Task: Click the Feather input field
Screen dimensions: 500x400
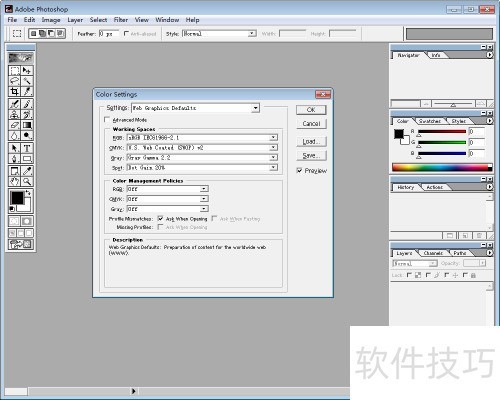Action: [x=109, y=33]
